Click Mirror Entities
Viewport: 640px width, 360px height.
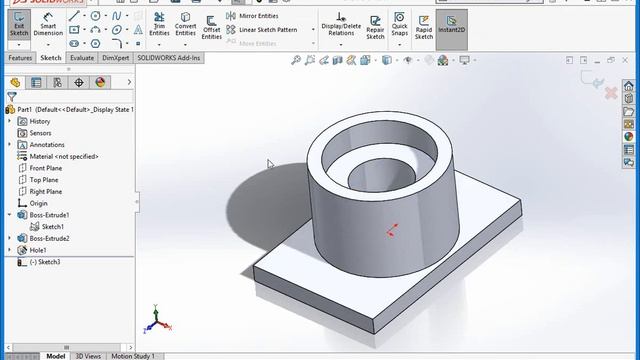pos(252,16)
